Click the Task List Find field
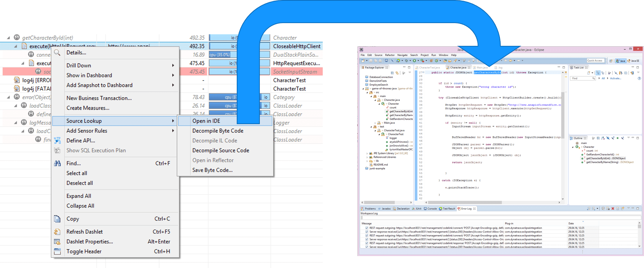This screenshot has width=644, height=268. click(x=583, y=78)
